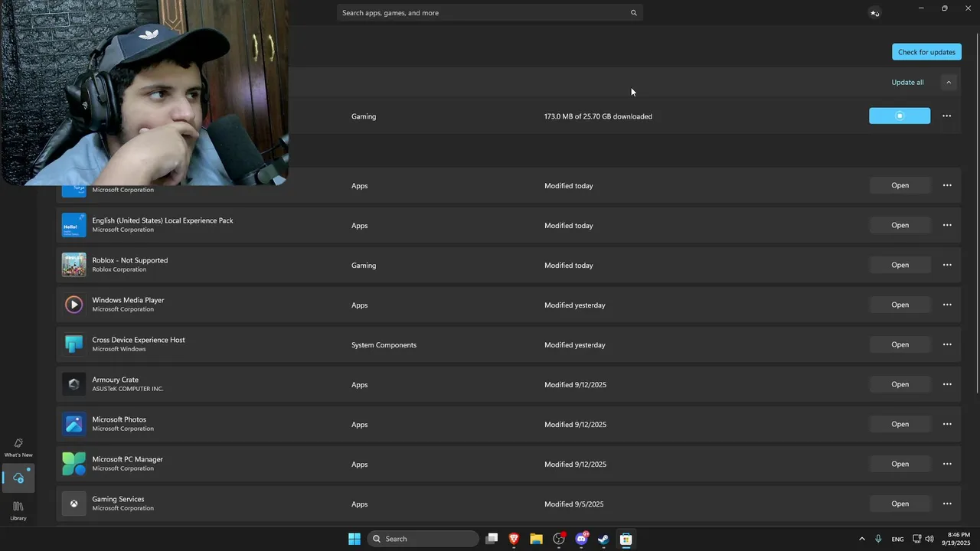Open more options for Cross Device Experience Host
Screen dimensions: 980x551
coord(947,344)
